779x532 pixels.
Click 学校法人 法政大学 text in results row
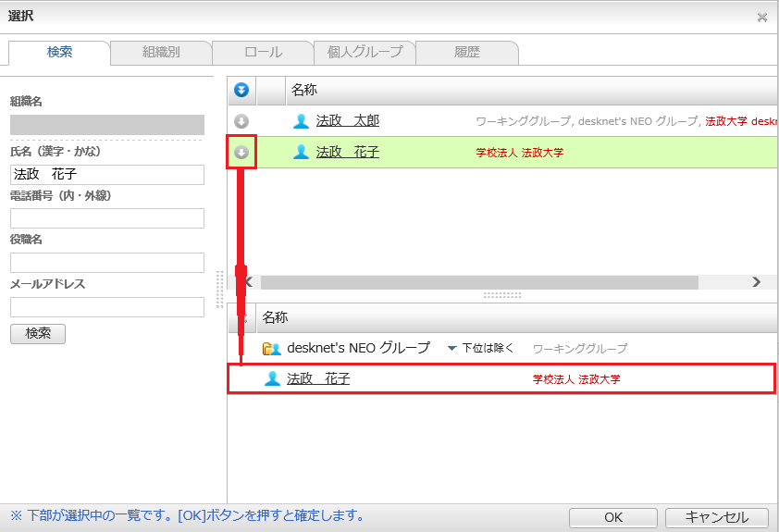tap(520, 153)
